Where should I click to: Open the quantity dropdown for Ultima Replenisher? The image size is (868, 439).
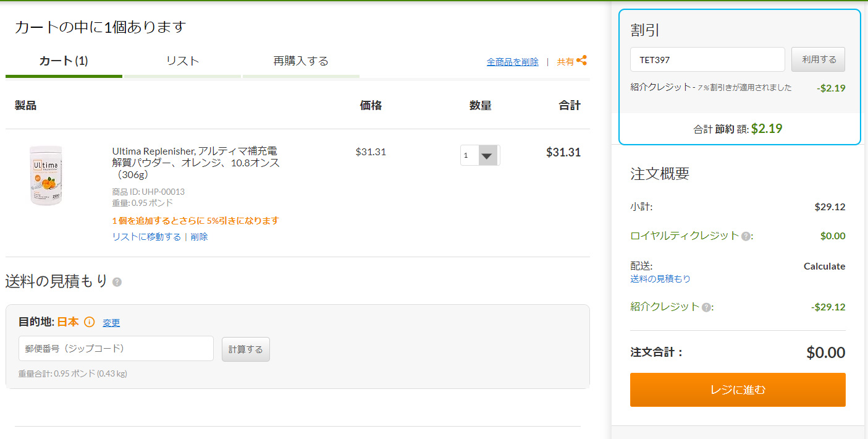(x=480, y=155)
